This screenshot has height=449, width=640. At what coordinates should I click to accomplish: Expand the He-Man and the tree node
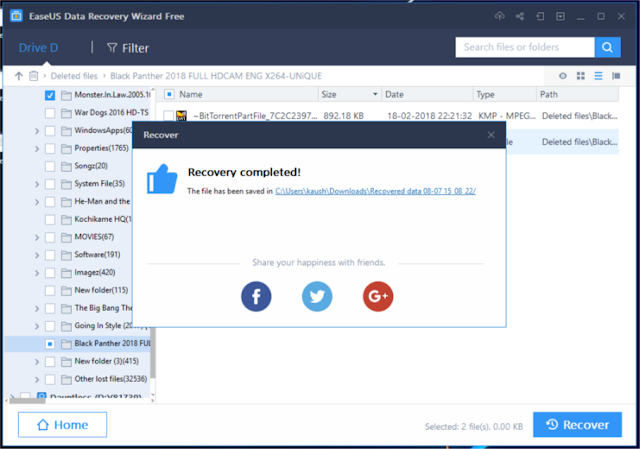pyautogui.click(x=37, y=202)
